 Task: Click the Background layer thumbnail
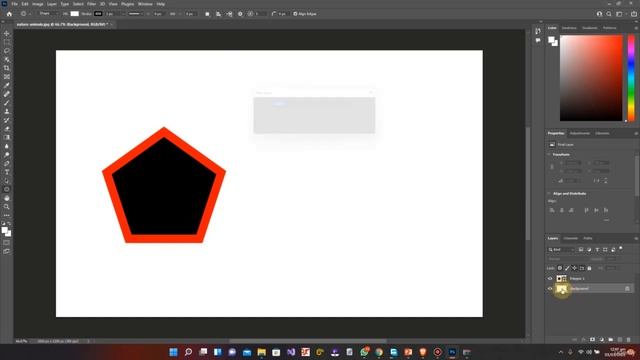pos(562,289)
